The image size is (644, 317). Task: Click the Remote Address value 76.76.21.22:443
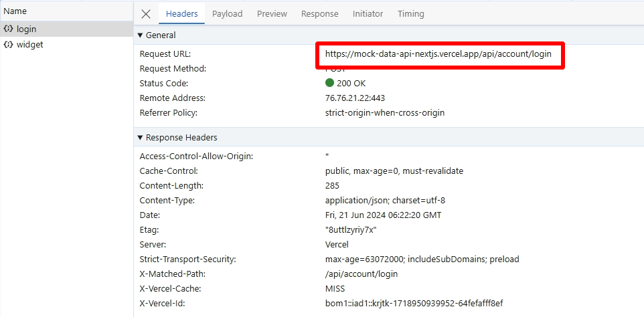click(355, 98)
